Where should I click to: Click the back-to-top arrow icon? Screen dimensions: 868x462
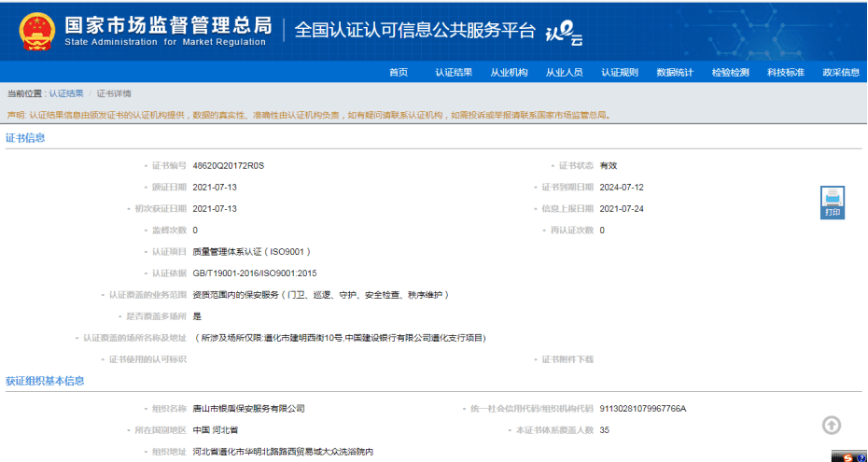832,425
